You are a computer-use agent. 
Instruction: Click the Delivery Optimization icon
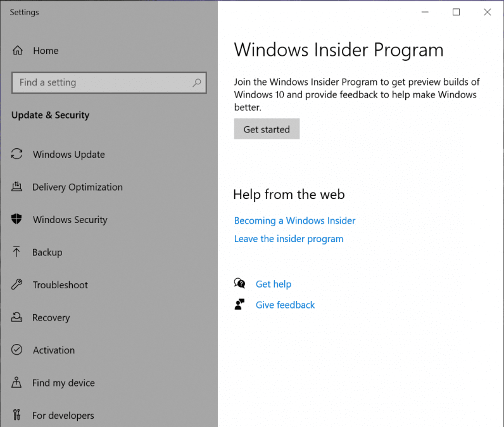pos(16,186)
